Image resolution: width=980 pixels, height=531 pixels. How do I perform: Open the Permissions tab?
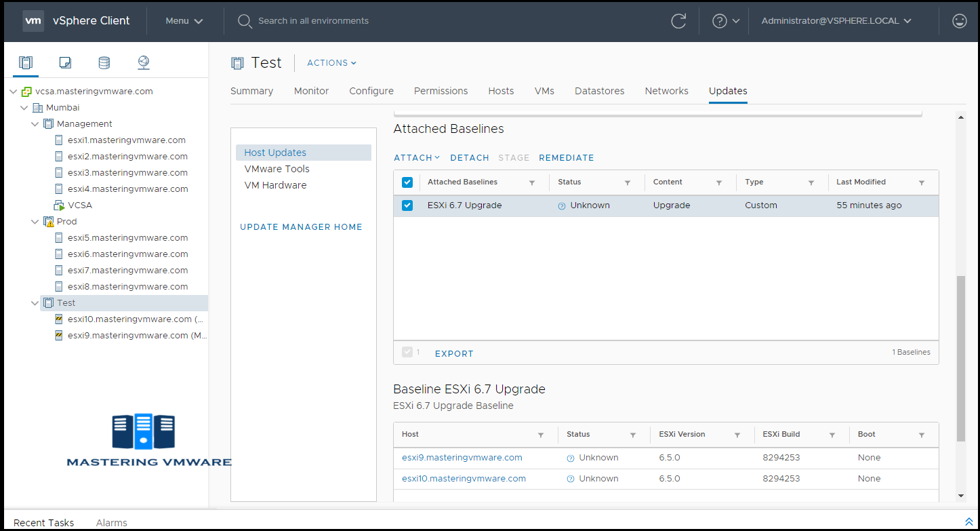[441, 91]
